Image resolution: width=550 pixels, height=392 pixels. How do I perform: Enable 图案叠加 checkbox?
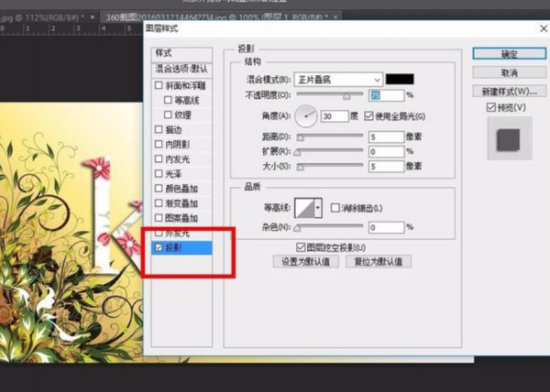click(159, 218)
